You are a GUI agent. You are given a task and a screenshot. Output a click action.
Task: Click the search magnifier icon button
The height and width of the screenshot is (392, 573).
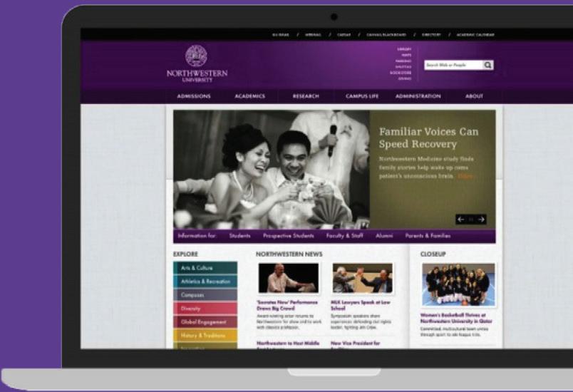488,65
